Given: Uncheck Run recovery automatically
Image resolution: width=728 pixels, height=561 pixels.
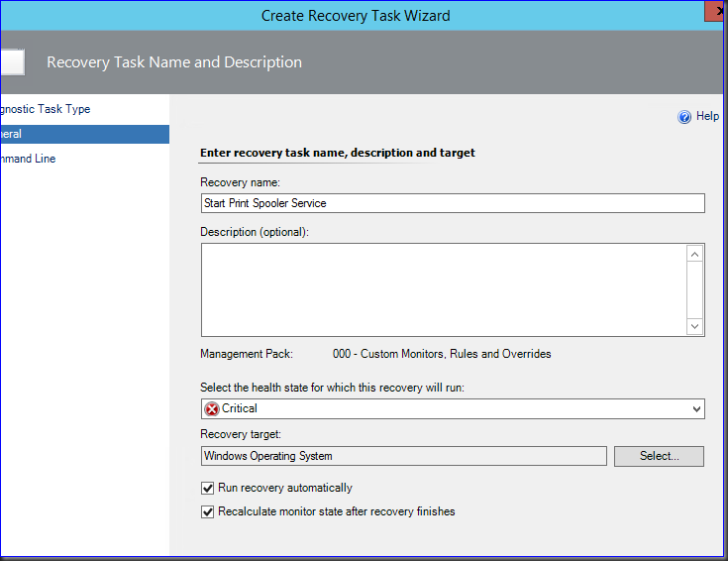Looking at the screenshot, I should coord(208,488).
